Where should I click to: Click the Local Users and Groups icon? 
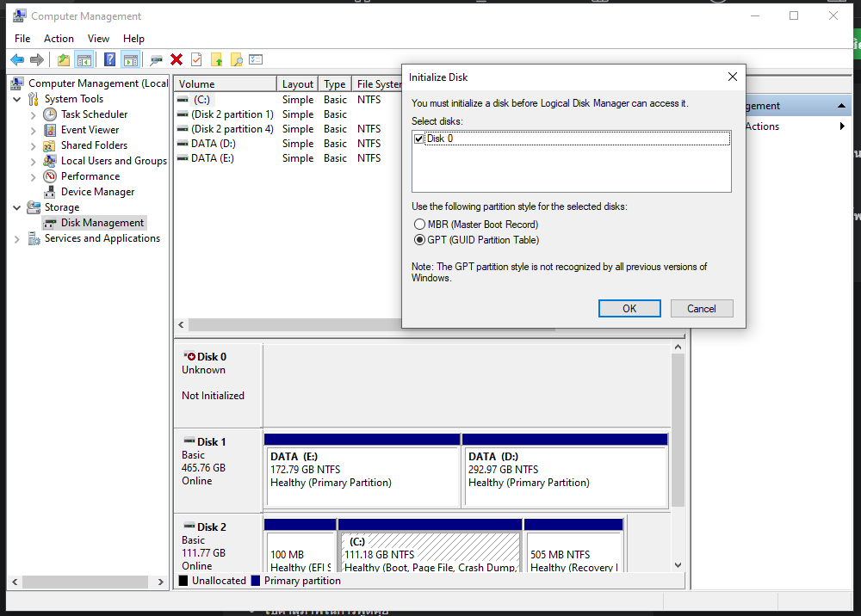coord(49,161)
